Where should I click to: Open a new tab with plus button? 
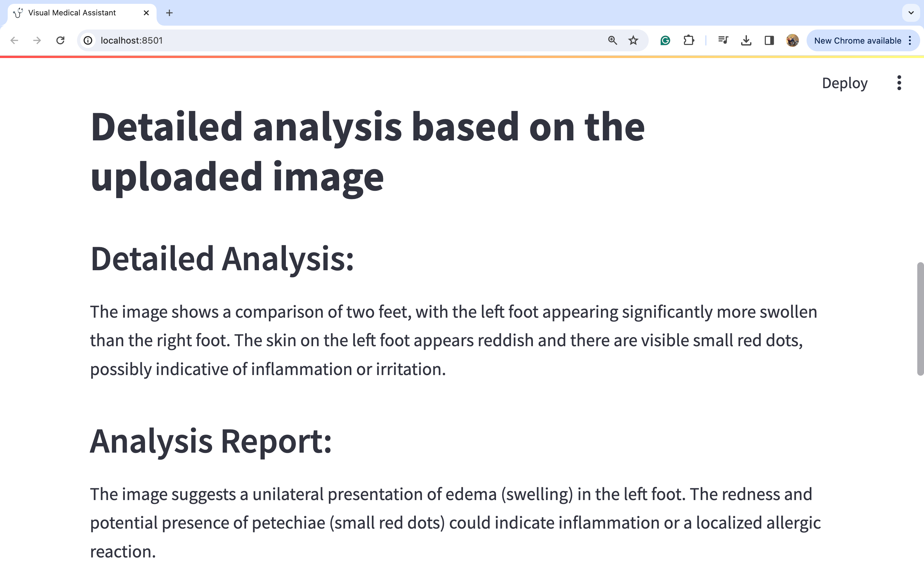tap(169, 13)
